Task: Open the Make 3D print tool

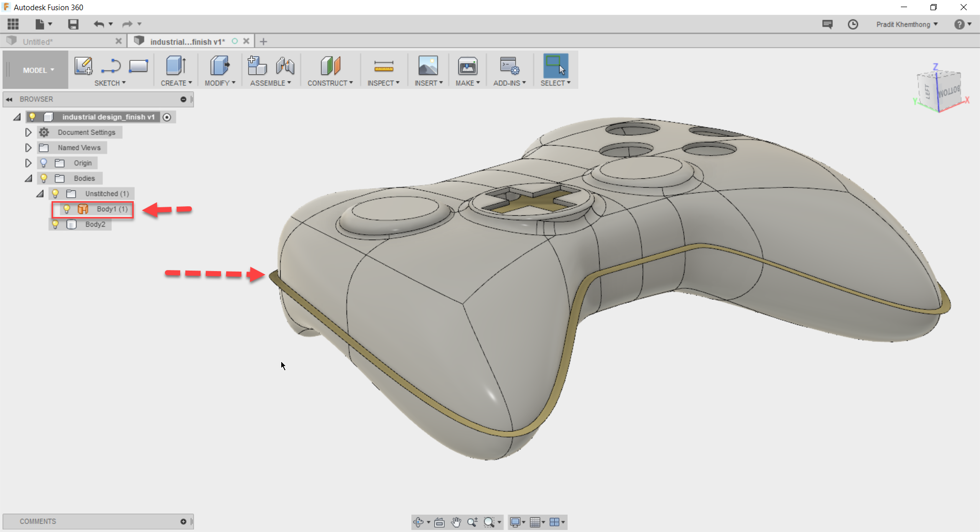Action: click(x=466, y=67)
